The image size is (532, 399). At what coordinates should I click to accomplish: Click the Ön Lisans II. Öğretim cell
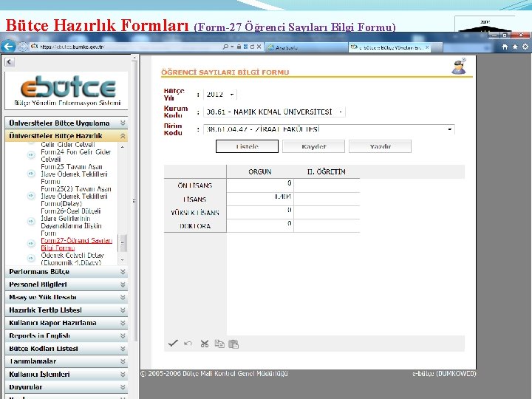327,185
